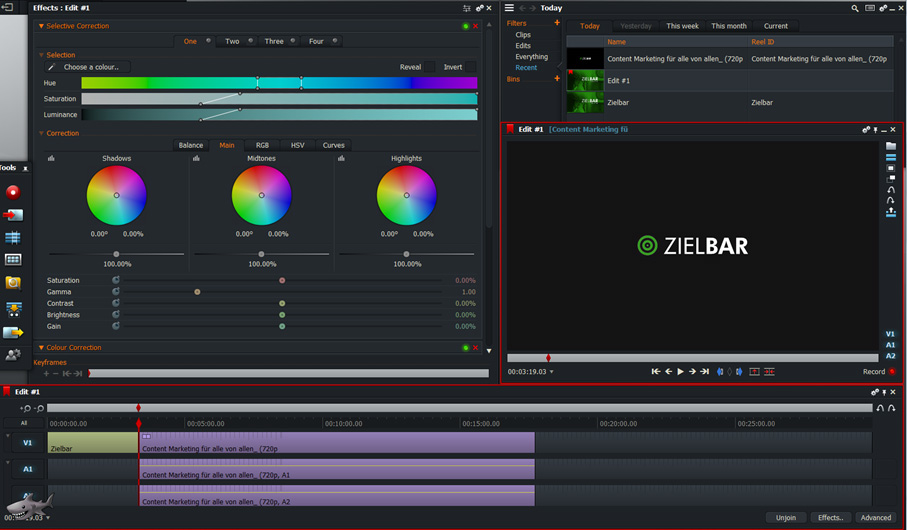Open the This week tab
The image size is (907, 530).
(x=682, y=26)
